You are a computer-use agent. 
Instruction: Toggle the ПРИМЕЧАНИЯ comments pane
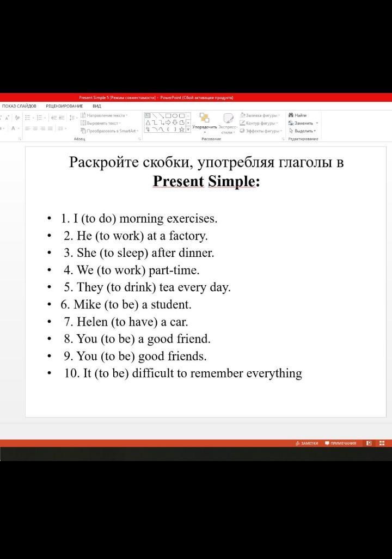[x=341, y=443]
